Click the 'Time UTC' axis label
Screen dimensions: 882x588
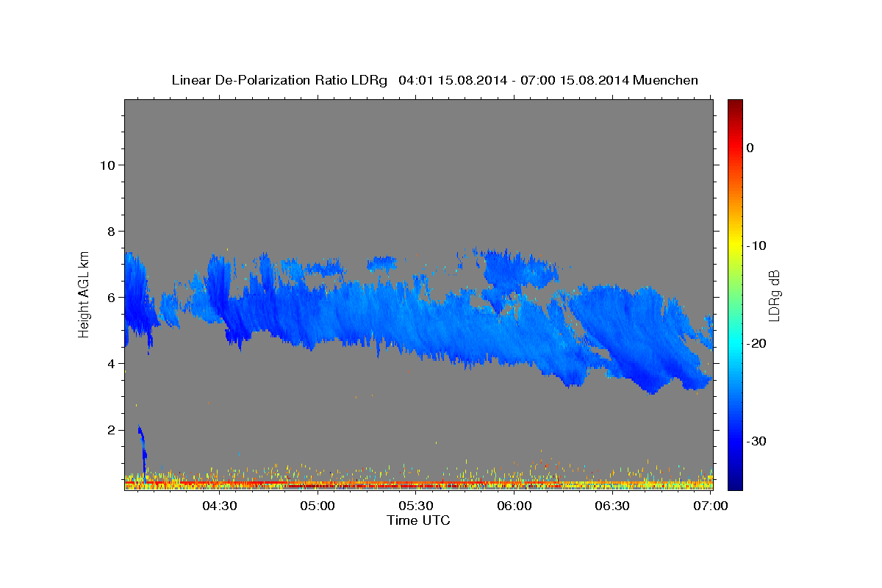coord(418,520)
